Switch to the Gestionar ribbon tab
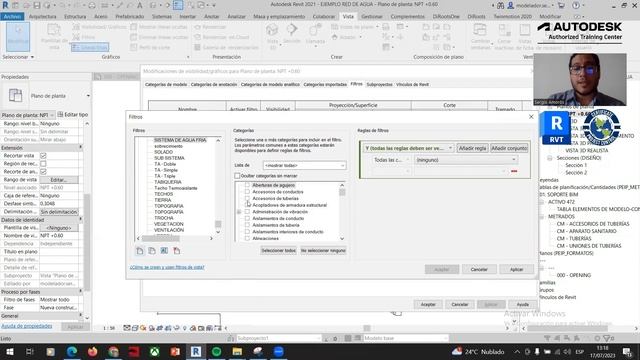This screenshot has width=640, height=360. pyautogui.click(x=372, y=17)
